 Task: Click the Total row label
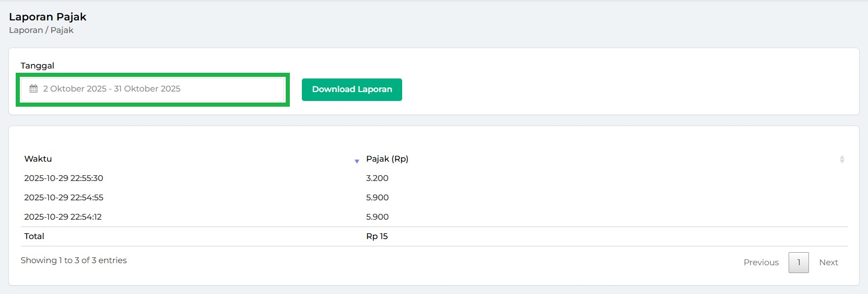coord(34,236)
